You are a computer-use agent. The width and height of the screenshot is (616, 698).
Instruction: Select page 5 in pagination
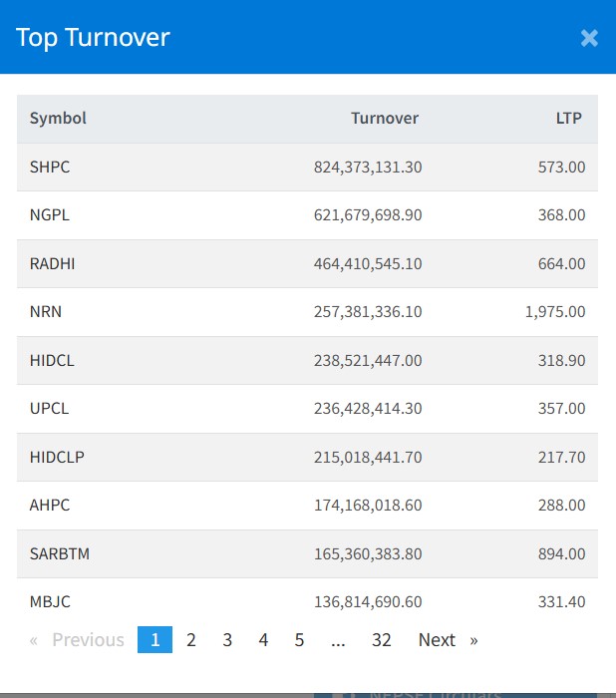coord(299,640)
